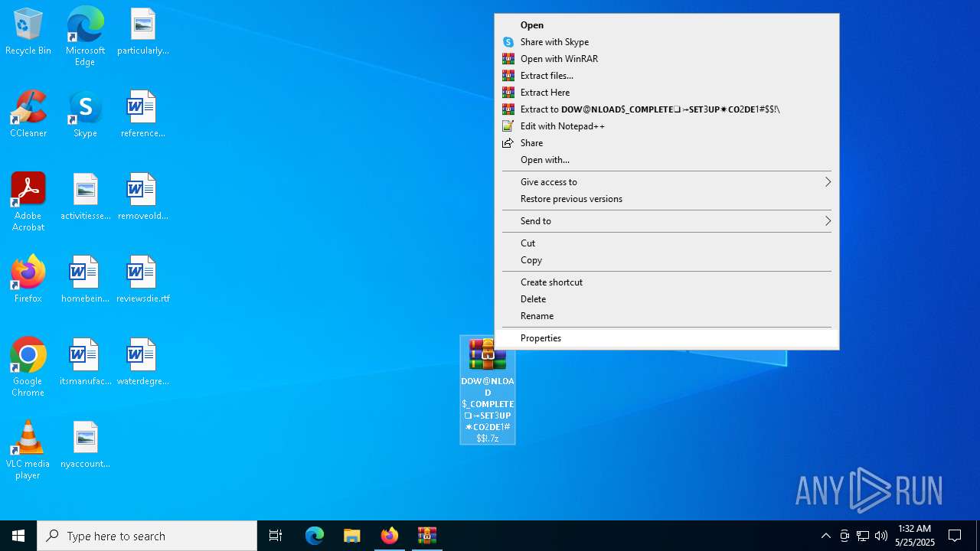Screen dimensions: 980x551
Task: Open Properties from the context menu
Action: (667, 338)
